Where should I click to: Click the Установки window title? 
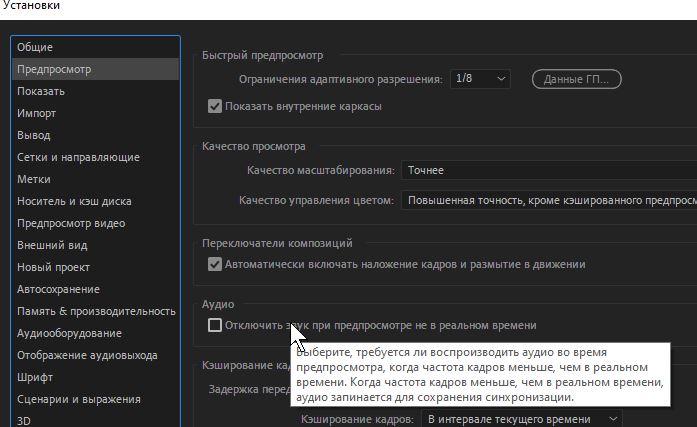tap(31, 6)
